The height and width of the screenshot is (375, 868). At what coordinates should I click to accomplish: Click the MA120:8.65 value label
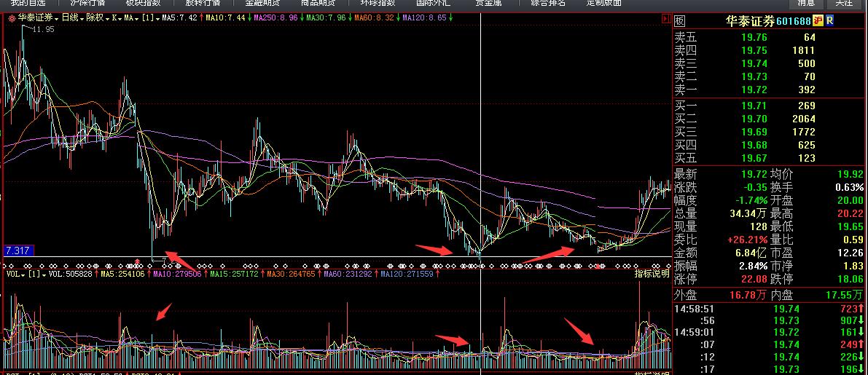click(425, 17)
